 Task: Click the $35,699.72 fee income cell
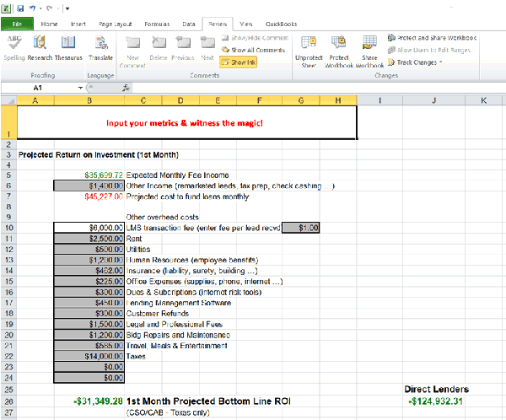89,175
